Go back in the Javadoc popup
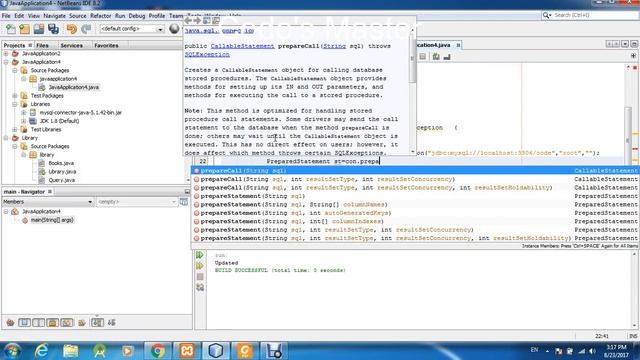 (x=188, y=20)
